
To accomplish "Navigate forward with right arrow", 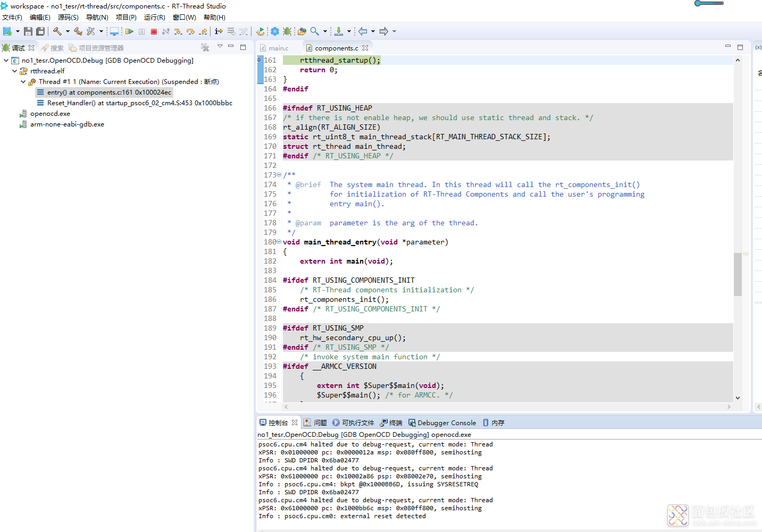I will (384, 31).
